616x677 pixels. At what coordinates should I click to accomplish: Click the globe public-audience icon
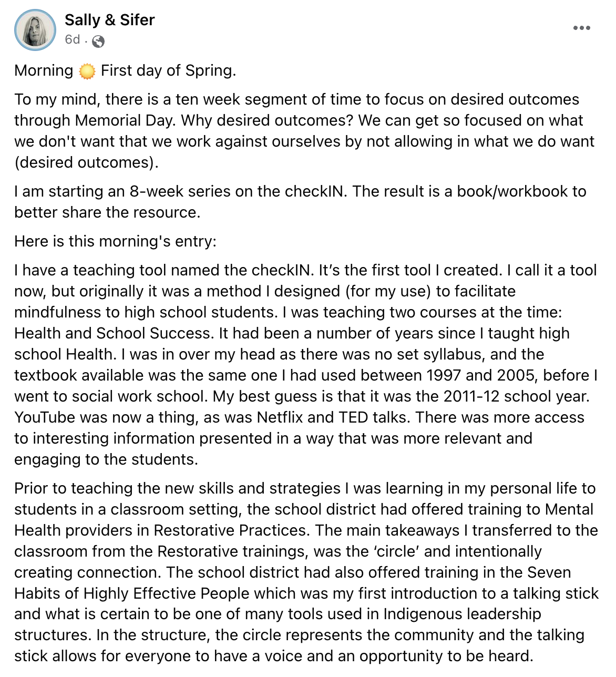tap(98, 41)
